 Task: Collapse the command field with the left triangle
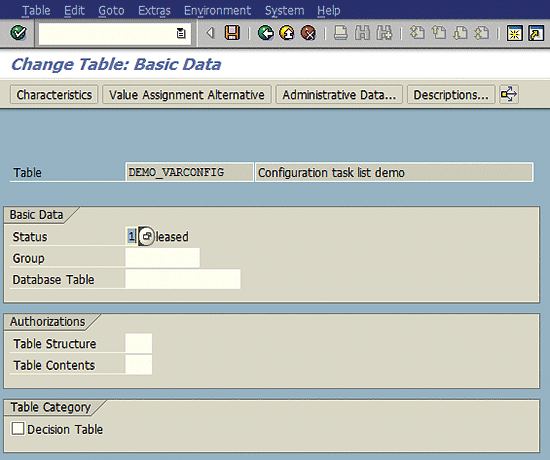210,33
